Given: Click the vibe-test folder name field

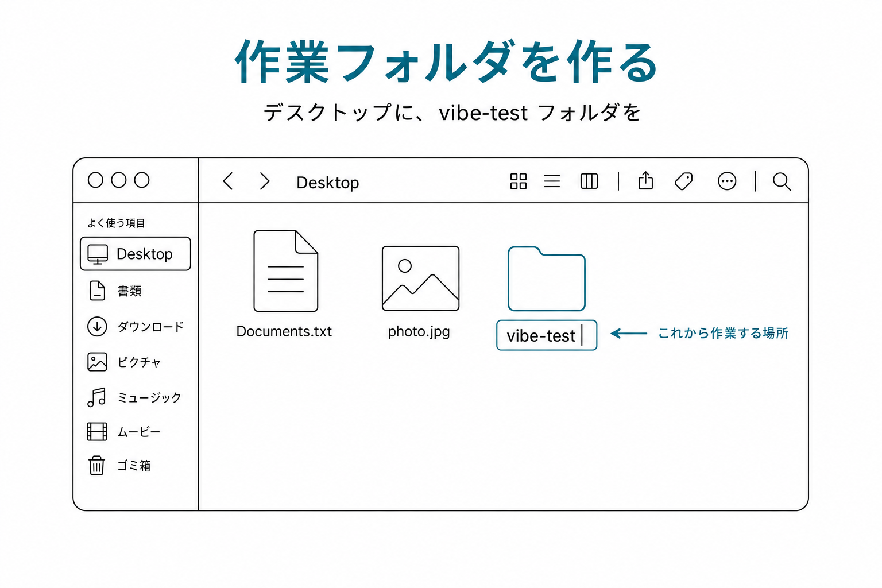Looking at the screenshot, I should (x=547, y=335).
